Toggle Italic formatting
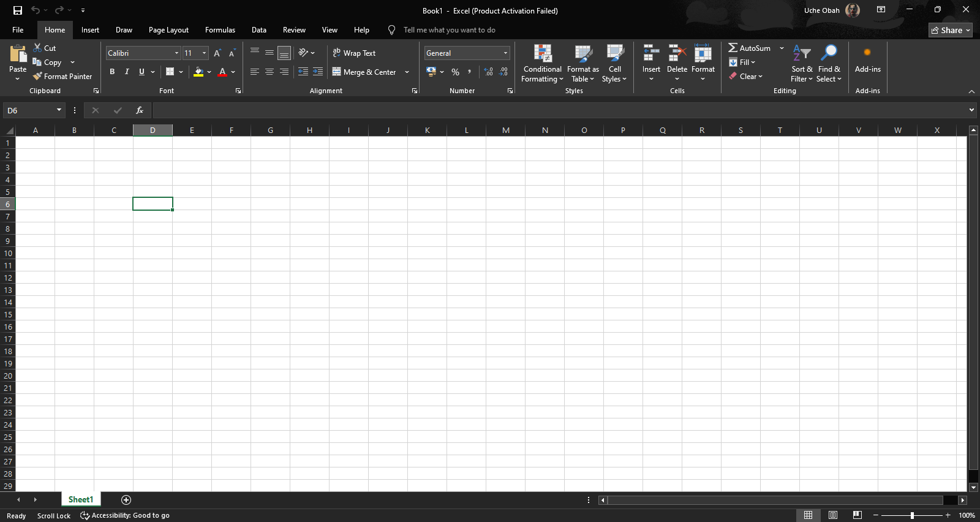This screenshot has height=522, width=980. [x=127, y=72]
